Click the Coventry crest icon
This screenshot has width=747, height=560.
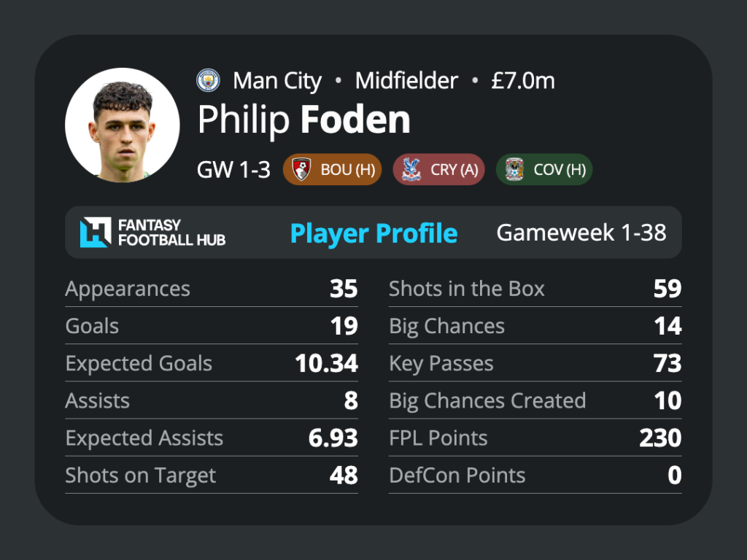pos(514,169)
